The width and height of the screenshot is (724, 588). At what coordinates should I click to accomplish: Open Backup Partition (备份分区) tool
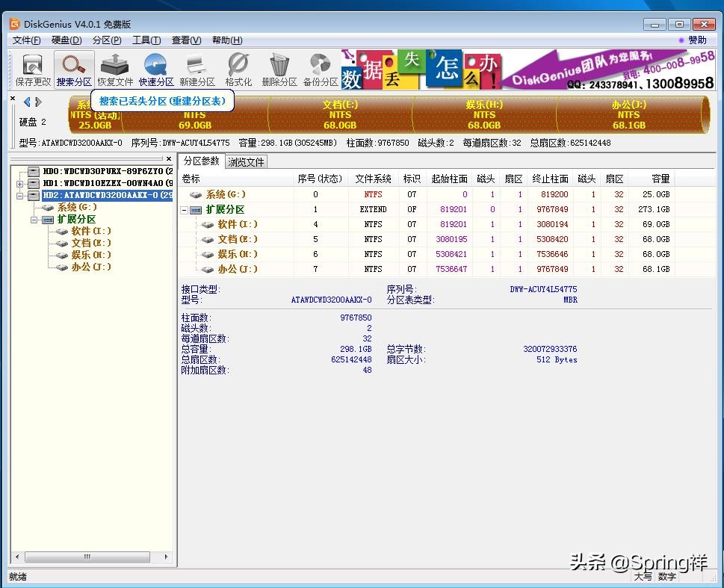(321, 70)
